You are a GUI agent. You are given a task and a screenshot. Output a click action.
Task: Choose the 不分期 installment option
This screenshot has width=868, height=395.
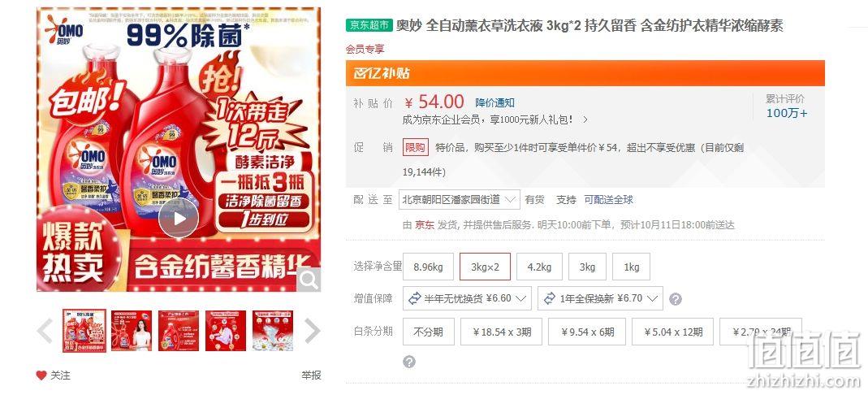(429, 332)
